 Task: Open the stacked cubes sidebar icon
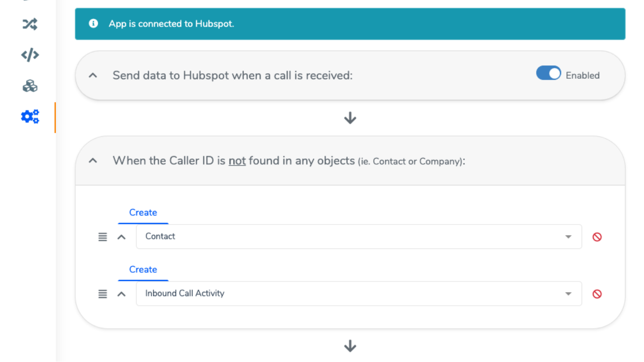click(30, 86)
